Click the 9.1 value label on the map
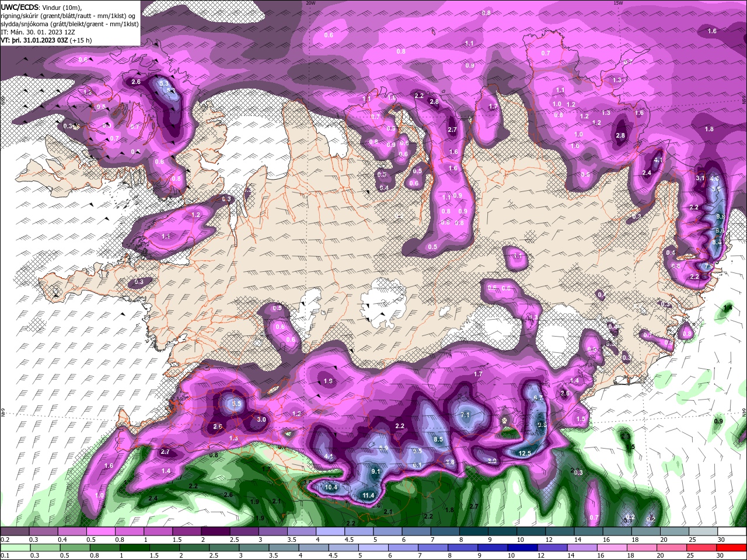This screenshot has width=747, height=560. coord(376,471)
